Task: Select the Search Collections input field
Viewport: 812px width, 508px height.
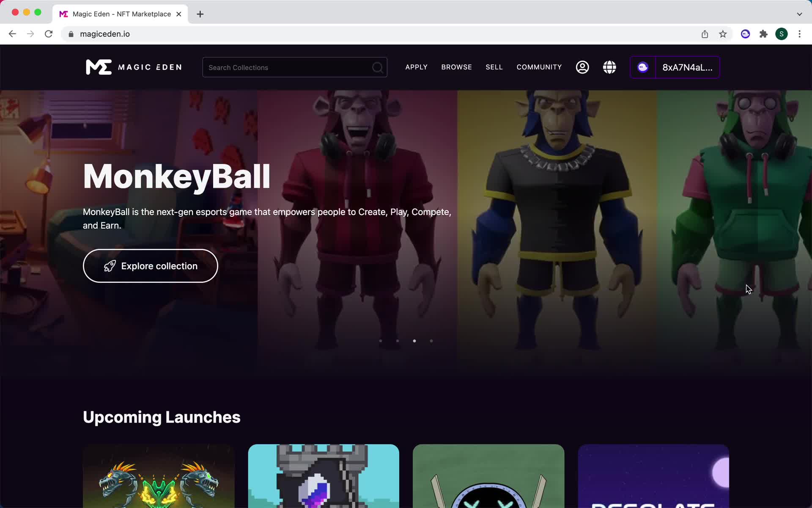Action: [x=295, y=67]
